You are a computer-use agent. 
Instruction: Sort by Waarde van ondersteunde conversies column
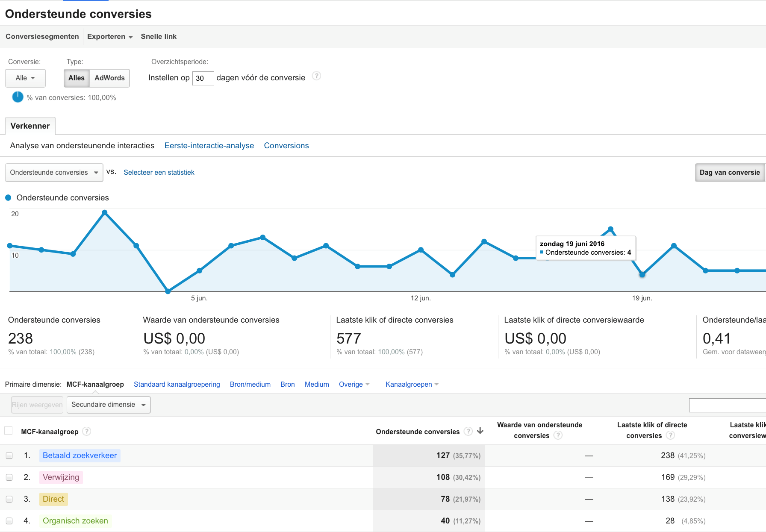pyautogui.click(x=539, y=430)
